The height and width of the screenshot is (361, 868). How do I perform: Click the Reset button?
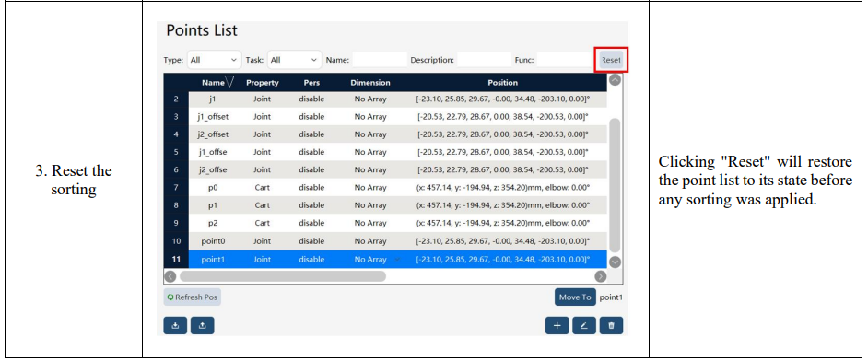click(x=611, y=60)
